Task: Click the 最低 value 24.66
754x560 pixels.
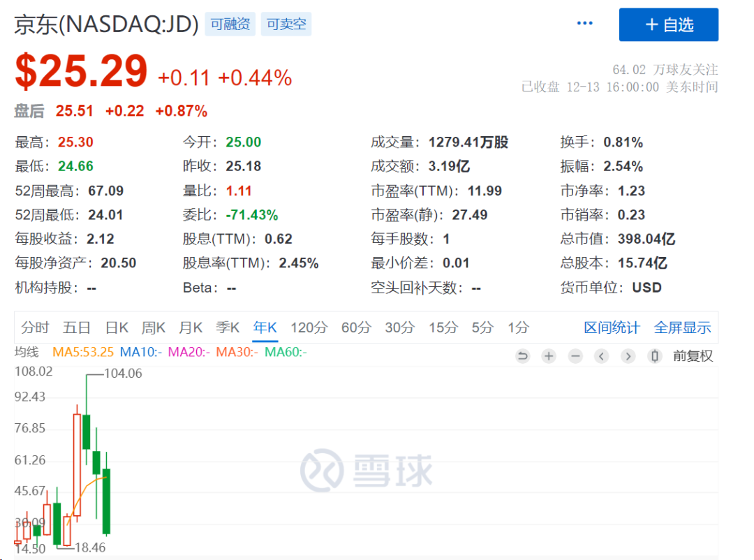Action: [x=75, y=166]
